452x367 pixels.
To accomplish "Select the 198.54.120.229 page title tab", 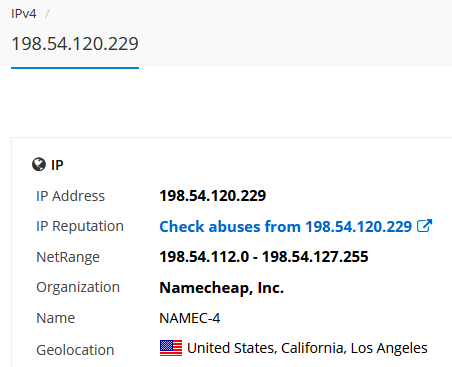I will tap(75, 44).
